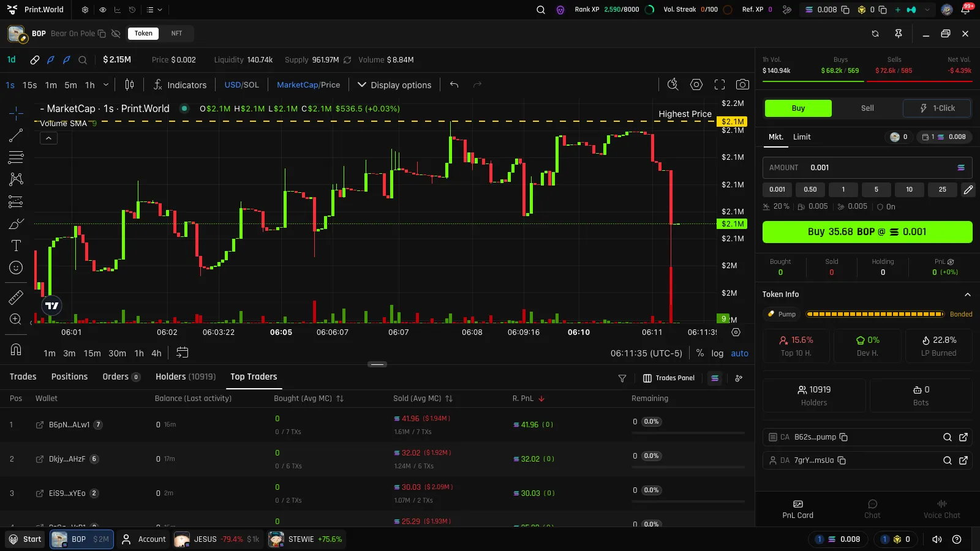Toggle hide token eye-slash icon
Image resolution: width=980 pixels, height=551 pixels.
pyautogui.click(x=116, y=34)
